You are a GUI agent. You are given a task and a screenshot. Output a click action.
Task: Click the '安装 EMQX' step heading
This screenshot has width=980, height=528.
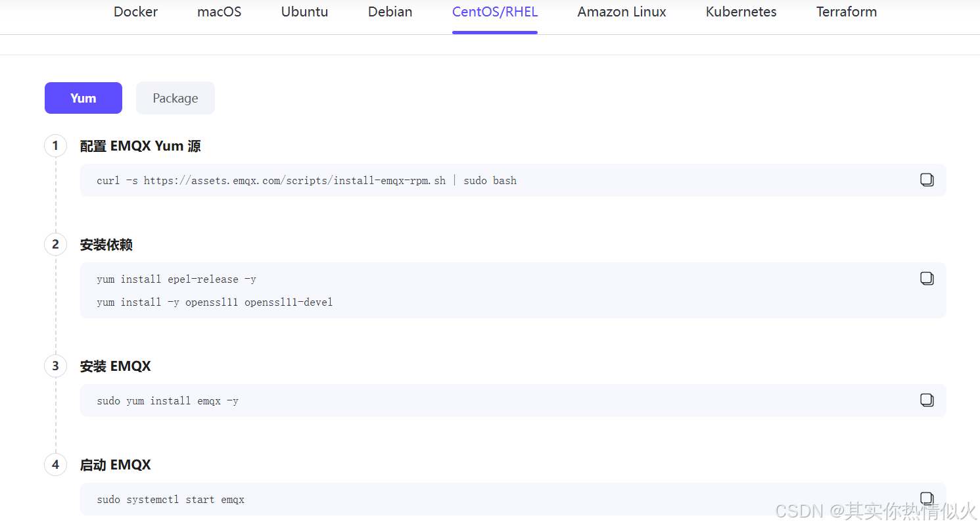(115, 366)
